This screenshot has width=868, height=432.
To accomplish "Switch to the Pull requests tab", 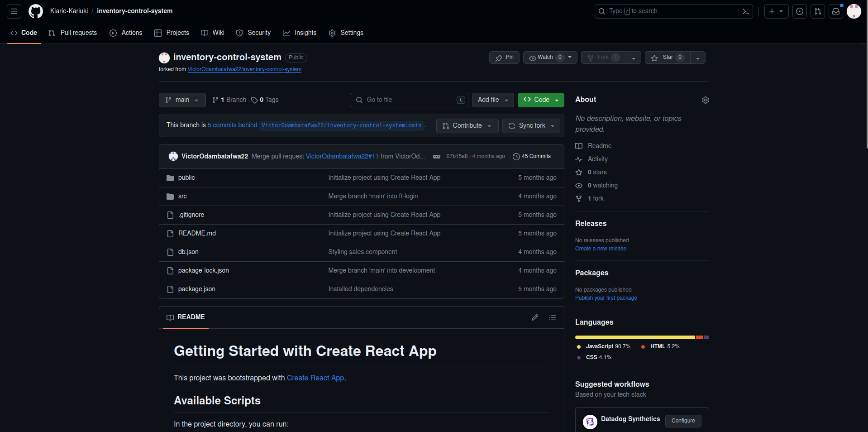I will (x=73, y=33).
